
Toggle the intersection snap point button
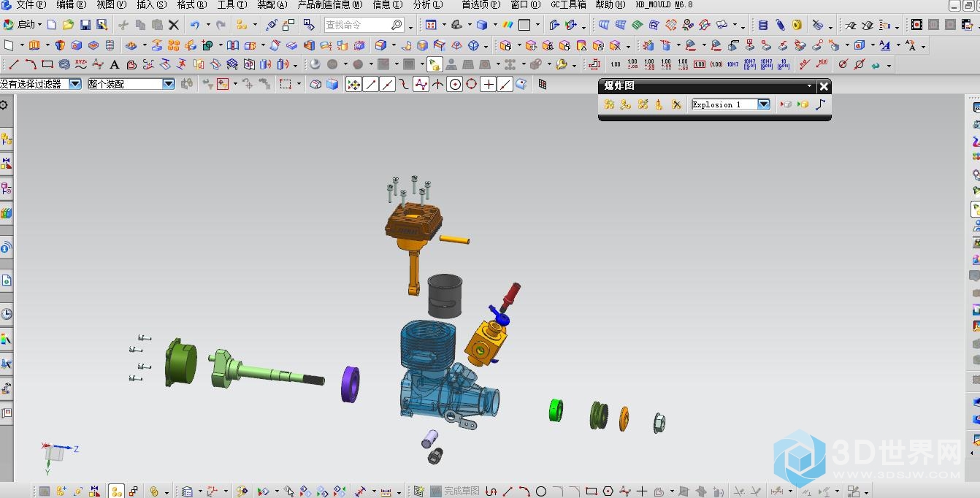[x=437, y=85]
